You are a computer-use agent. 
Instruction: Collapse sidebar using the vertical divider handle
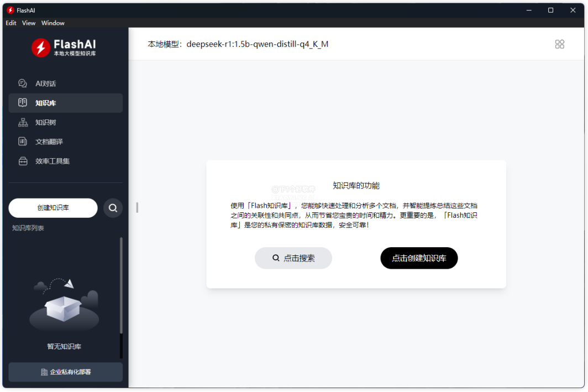coord(137,208)
